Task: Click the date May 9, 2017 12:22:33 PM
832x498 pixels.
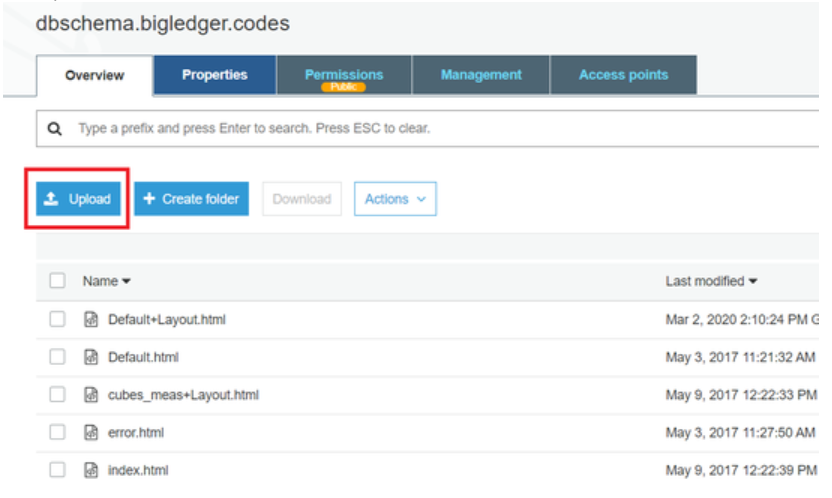Action: (x=741, y=395)
